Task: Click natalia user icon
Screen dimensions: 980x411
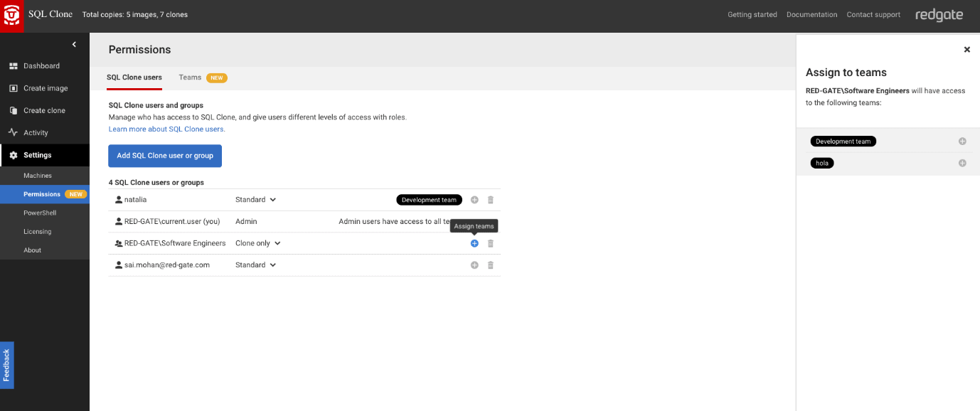Action: pyautogui.click(x=119, y=200)
